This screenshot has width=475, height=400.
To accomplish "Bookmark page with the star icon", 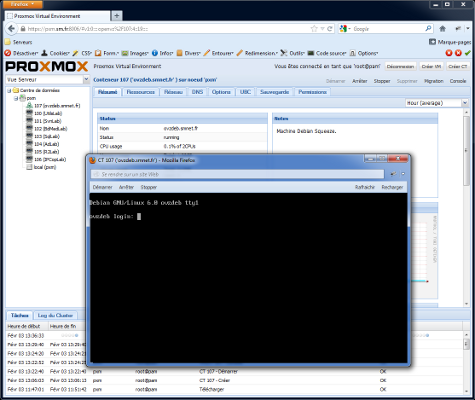I will click(314, 29).
